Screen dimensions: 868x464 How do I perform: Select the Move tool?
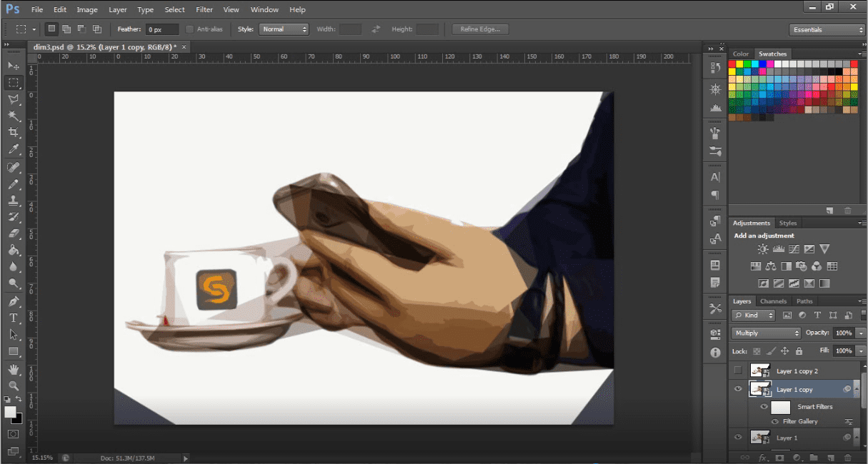coord(13,66)
